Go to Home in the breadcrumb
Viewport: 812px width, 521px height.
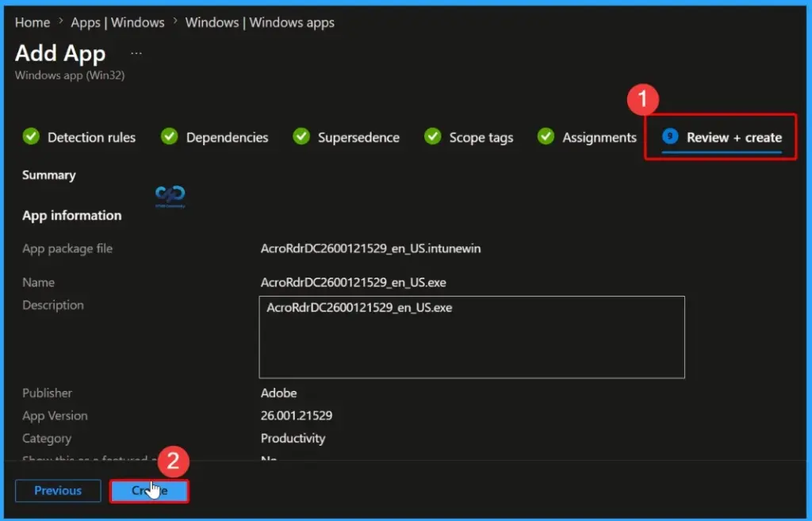tap(32, 23)
